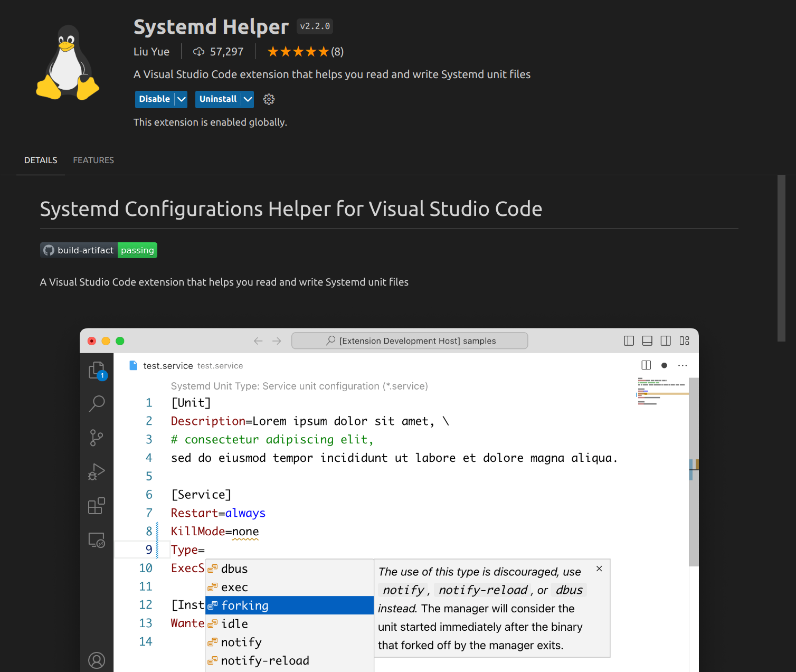This screenshot has width=796, height=672.
Task: Toggle the primary side bar
Action: pos(629,340)
